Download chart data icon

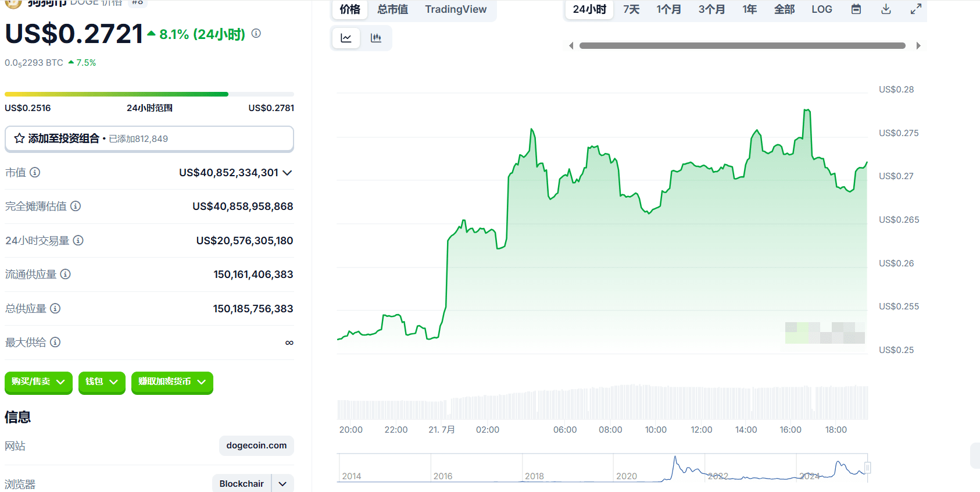point(886,9)
